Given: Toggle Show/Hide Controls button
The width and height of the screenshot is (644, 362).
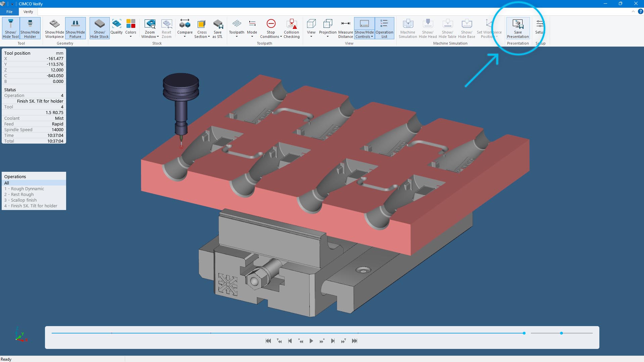Looking at the screenshot, I should click(x=364, y=28).
